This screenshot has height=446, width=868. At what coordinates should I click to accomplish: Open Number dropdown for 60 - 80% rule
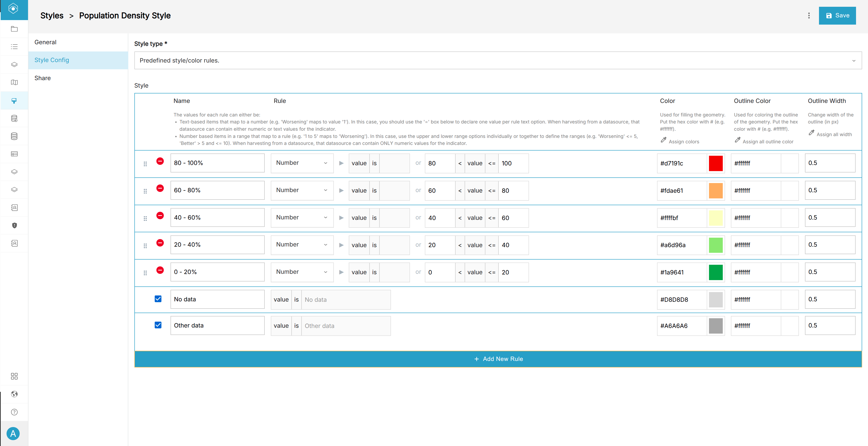coord(302,190)
